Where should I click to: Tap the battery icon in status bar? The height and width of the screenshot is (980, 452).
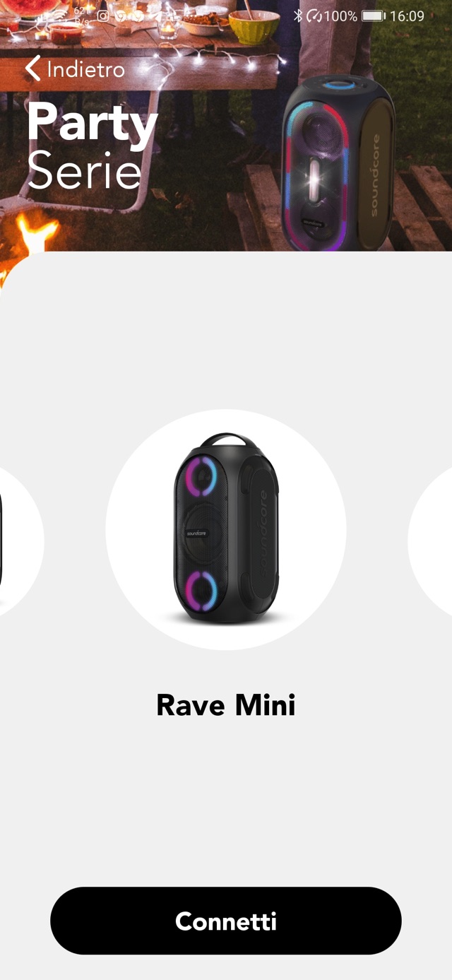tap(373, 16)
